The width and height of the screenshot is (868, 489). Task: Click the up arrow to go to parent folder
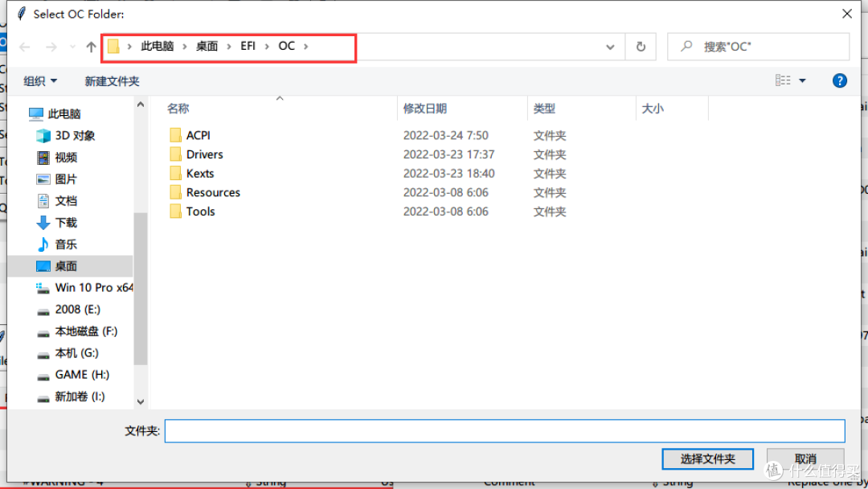click(90, 47)
